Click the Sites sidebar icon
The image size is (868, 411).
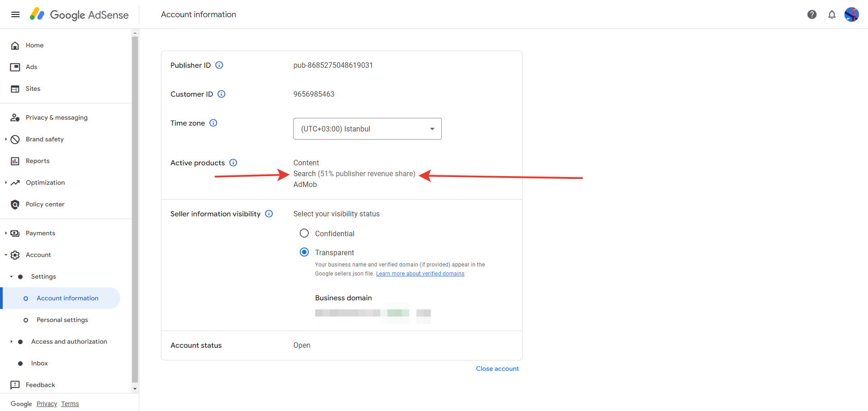15,89
